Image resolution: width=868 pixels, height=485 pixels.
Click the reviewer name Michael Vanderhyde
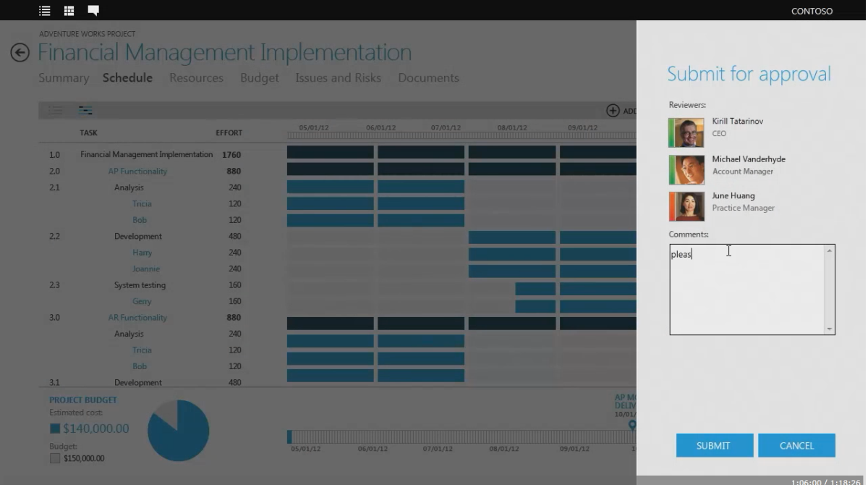point(749,159)
